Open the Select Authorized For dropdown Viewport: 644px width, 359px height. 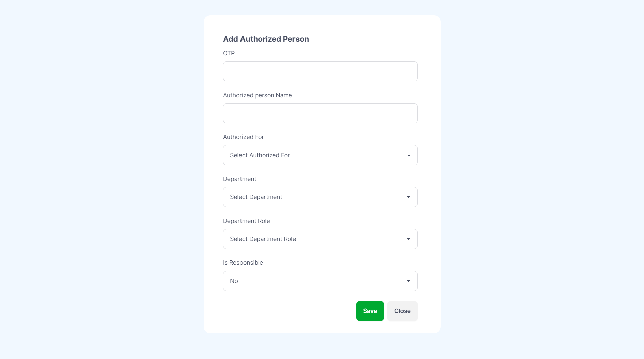320,155
